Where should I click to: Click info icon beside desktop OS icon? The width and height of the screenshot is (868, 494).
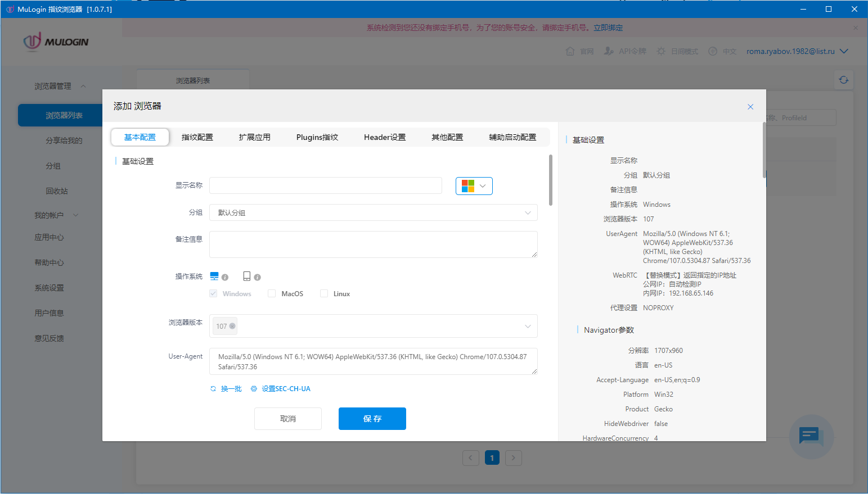(x=225, y=277)
